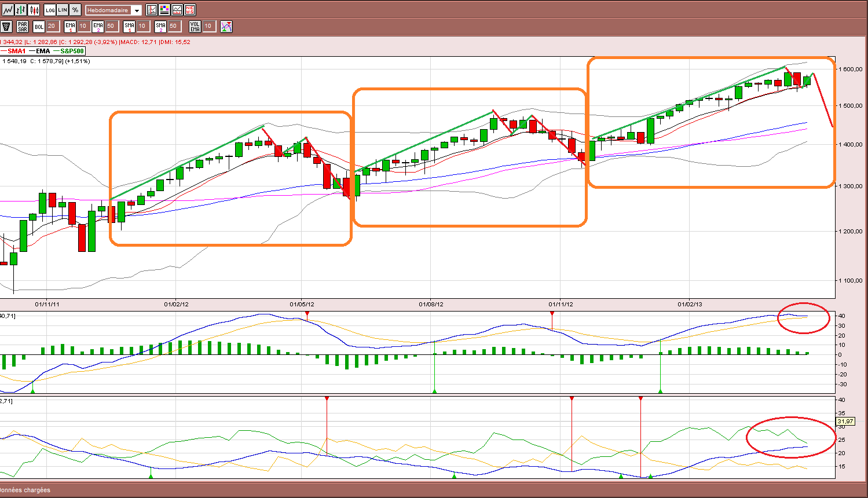Click the 01/02/13 date axis label
868x498 pixels.
click(x=690, y=304)
